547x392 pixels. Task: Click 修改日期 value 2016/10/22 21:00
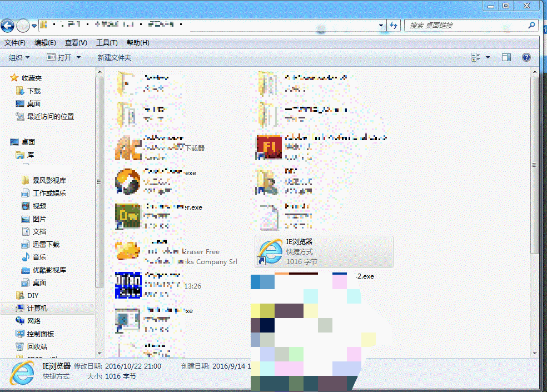tap(133, 366)
